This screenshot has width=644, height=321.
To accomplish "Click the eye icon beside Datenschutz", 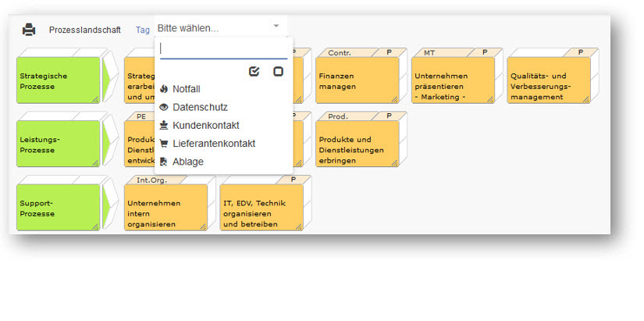I will pyautogui.click(x=164, y=107).
